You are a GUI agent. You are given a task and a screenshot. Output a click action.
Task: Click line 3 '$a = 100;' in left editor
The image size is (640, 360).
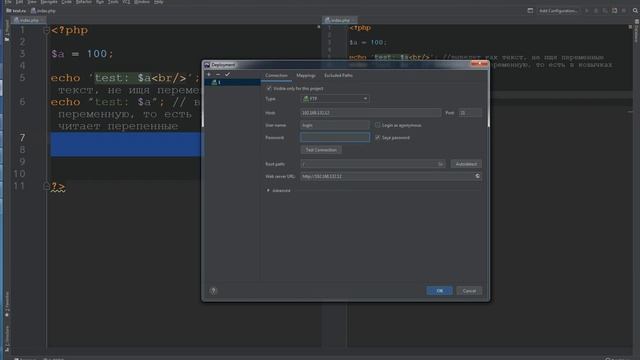82,54
